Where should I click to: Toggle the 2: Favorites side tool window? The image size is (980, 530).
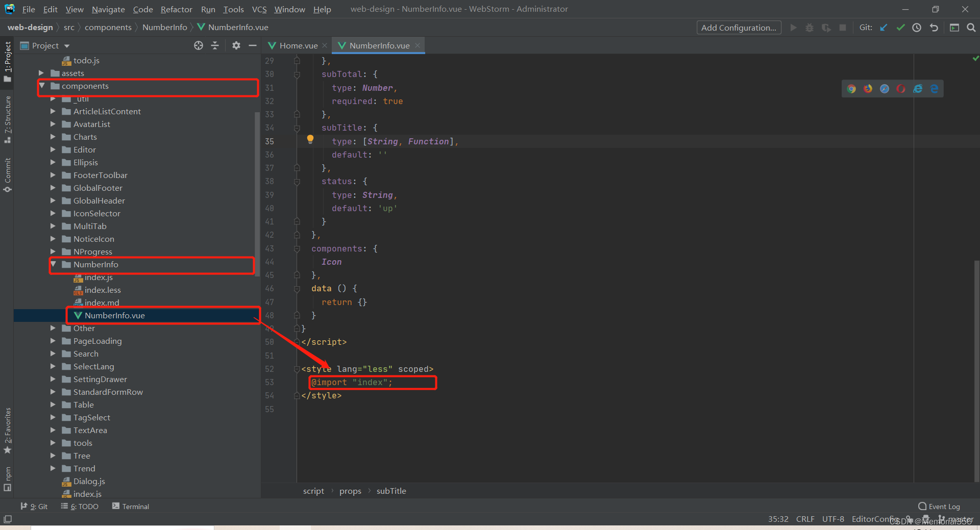pos(7,431)
